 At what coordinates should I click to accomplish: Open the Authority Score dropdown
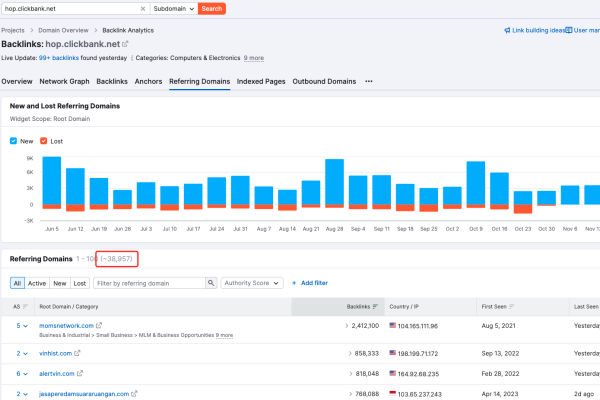252,283
